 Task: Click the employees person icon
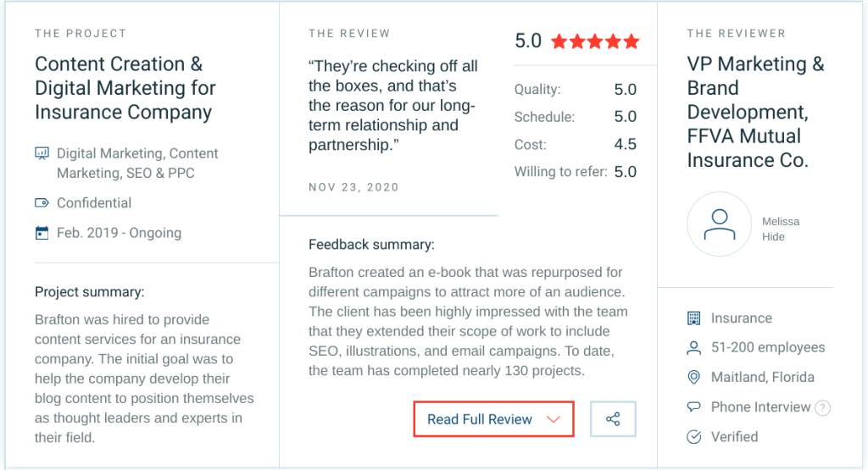coord(694,348)
